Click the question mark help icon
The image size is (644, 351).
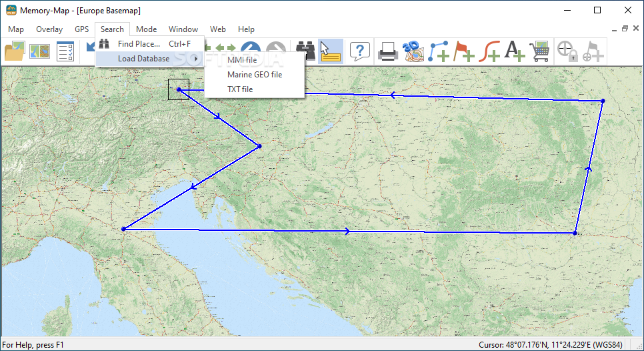click(x=360, y=51)
